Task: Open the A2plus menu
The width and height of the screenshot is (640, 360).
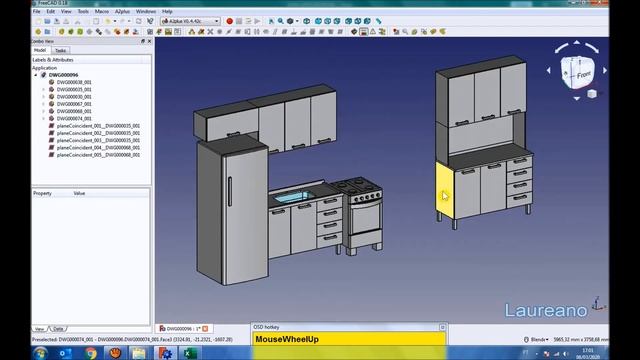Action: pos(122,11)
